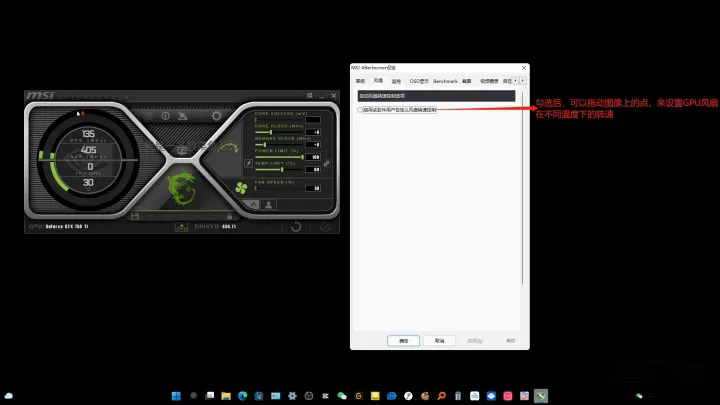Close the MSI Afterburner settings dialog
Screen dimensions: 720x405
click(524, 68)
